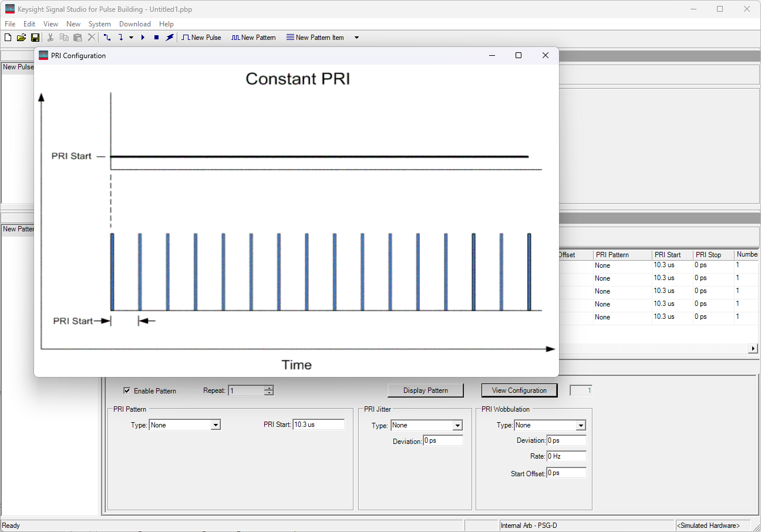Open the PRI Jitter Type dropdown
This screenshot has width=761, height=532.
pyautogui.click(x=457, y=426)
